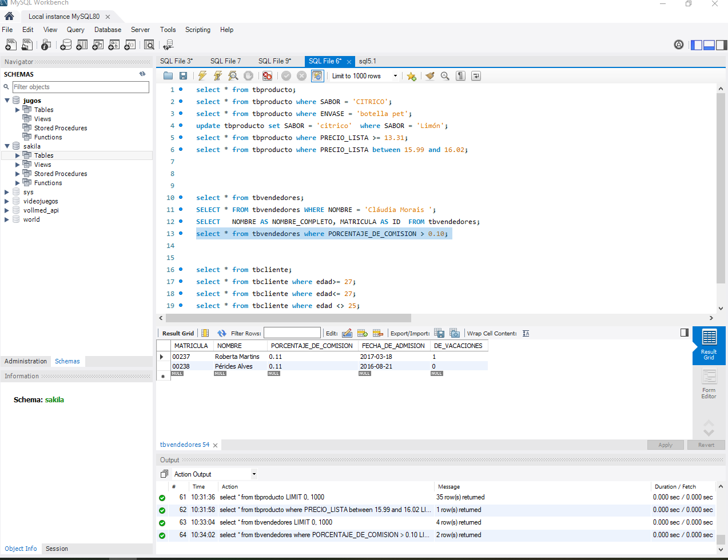
Task: Execute statement under cursor
Action: pos(218,75)
